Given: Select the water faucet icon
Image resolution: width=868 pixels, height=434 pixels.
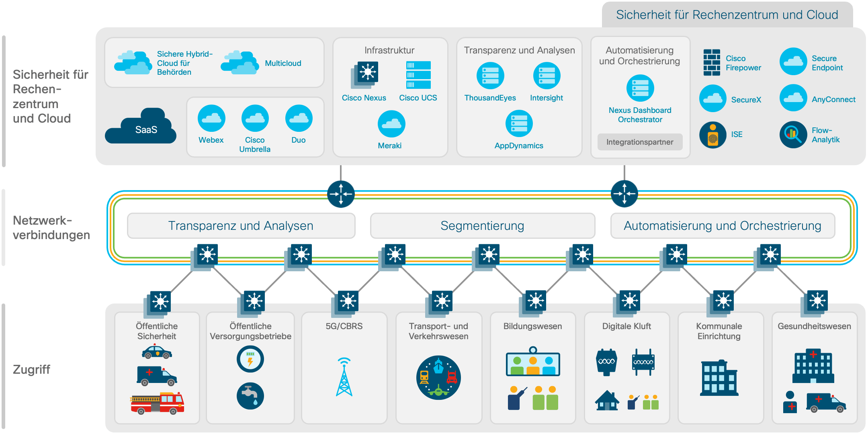Looking at the screenshot, I should (250, 396).
